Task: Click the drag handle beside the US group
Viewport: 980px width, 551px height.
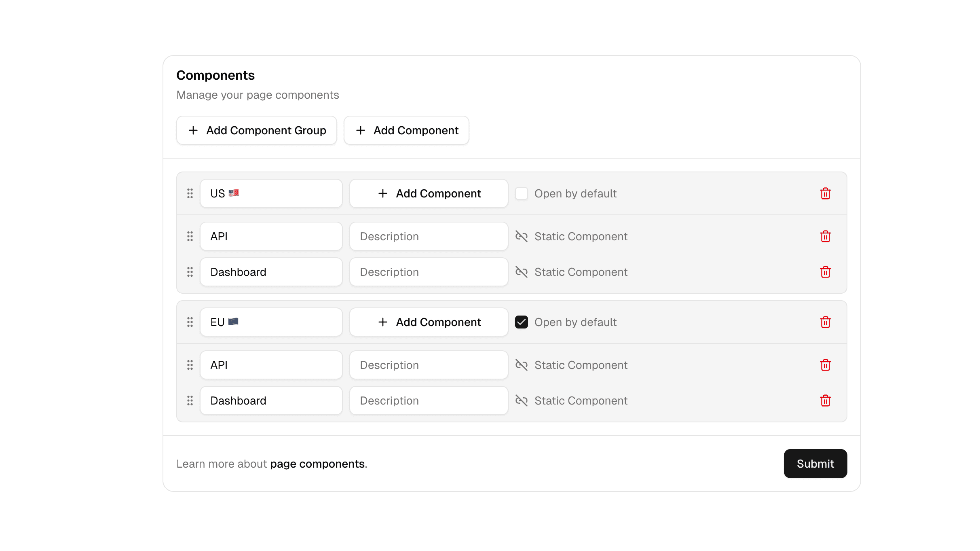Action: 190,193
